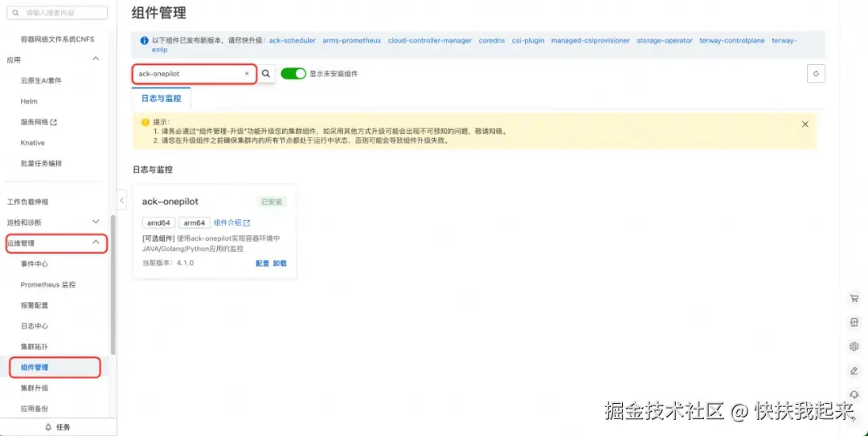Viewport: 868px width, 436px height.
Task: Click the amd64 tag
Action: click(159, 222)
